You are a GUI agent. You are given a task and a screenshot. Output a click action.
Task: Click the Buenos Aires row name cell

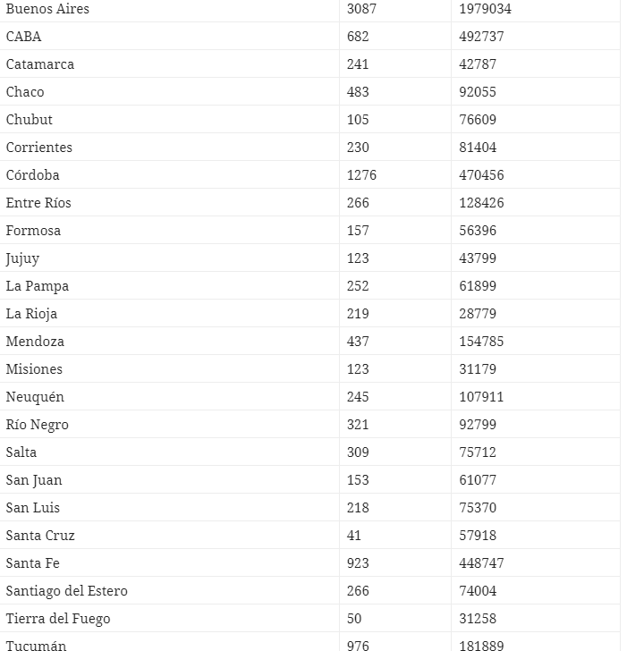click(x=47, y=9)
